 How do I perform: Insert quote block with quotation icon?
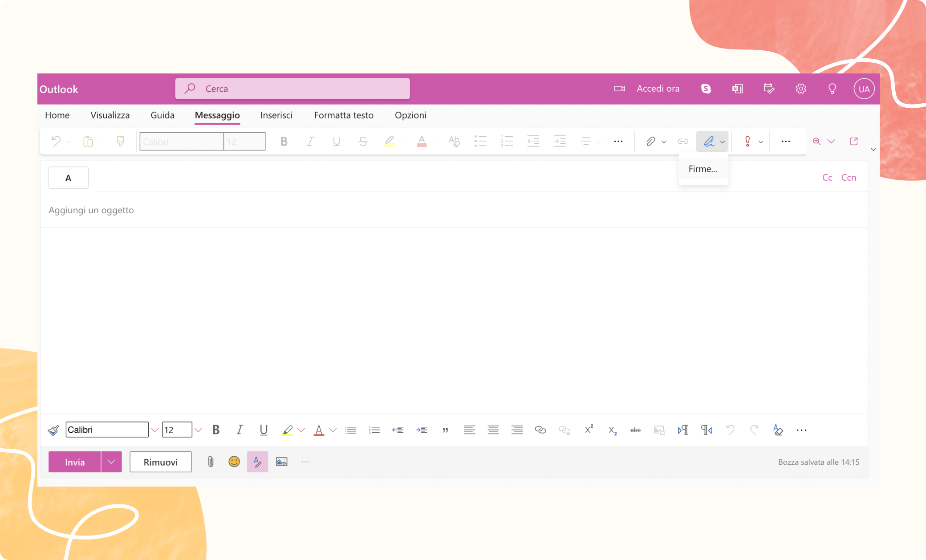(445, 430)
